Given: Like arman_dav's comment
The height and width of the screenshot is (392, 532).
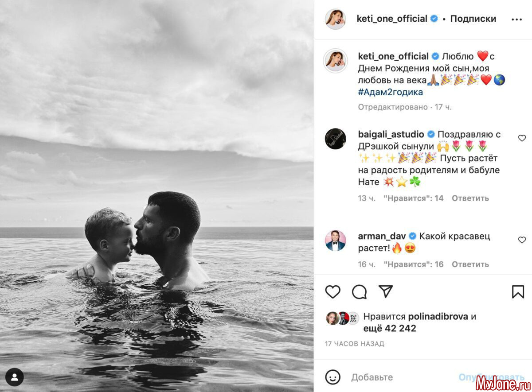Looking at the screenshot, I should [x=522, y=240].
